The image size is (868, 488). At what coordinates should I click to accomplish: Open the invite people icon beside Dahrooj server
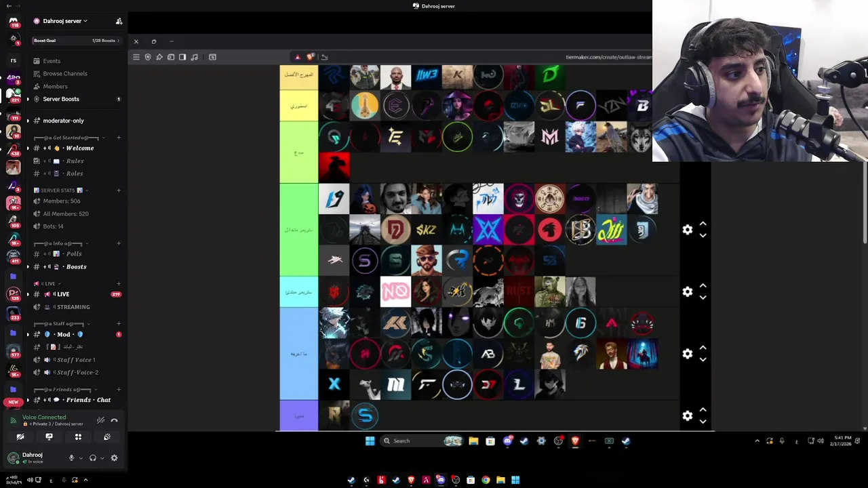coord(119,21)
